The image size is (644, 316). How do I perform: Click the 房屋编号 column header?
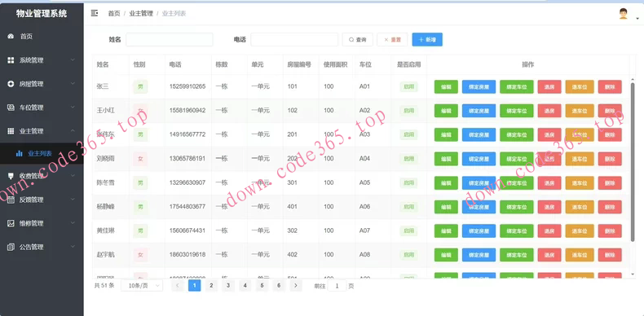pyautogui.click(x=299, y=64)
